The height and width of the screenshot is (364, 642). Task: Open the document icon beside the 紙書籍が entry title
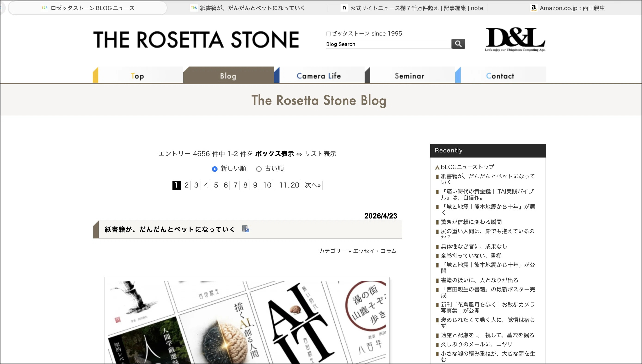(246, 229)
